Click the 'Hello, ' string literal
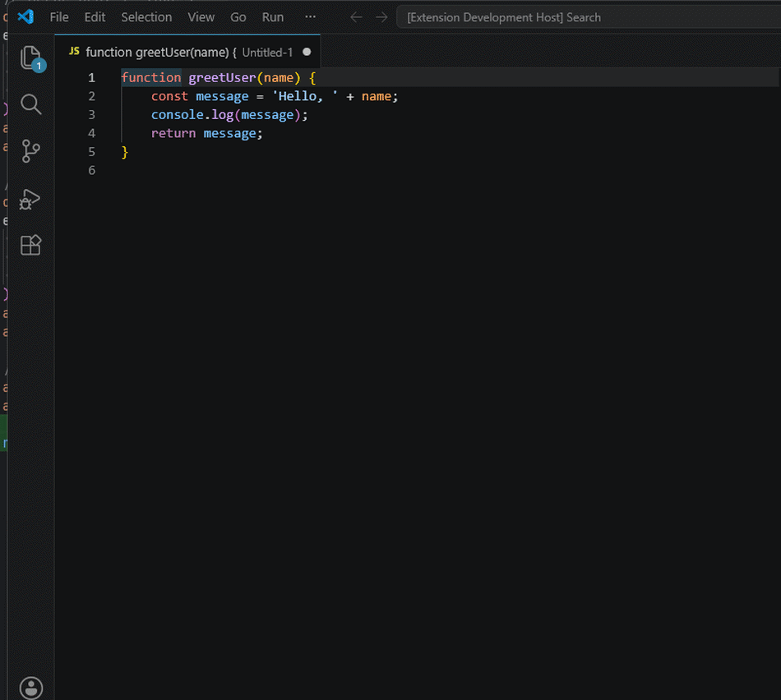Viewport: 781px width, 700px height. pyautogui.click(x=305, y=96)
